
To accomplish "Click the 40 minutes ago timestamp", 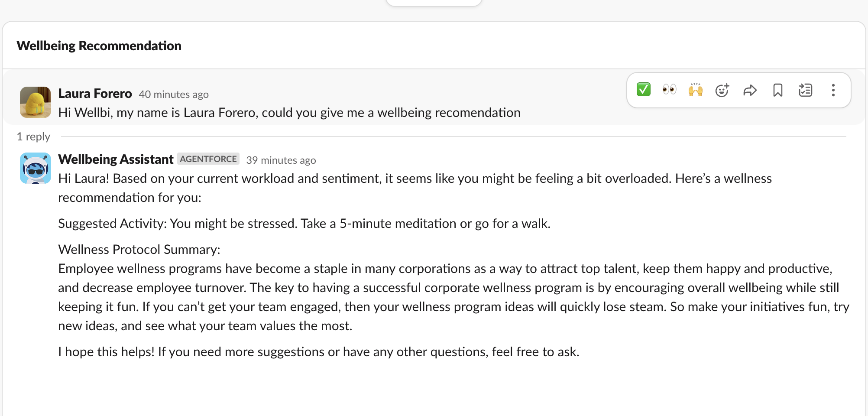I will (x=173, y=94).
